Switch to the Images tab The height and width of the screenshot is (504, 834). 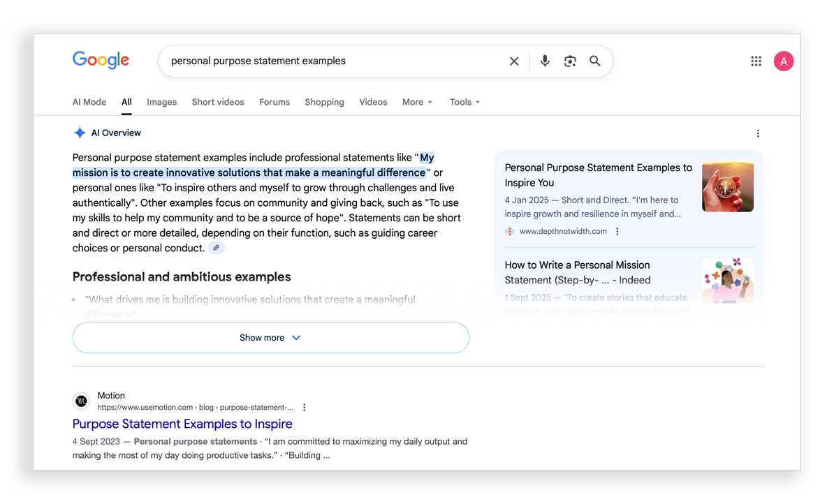[x=161, y=102]
